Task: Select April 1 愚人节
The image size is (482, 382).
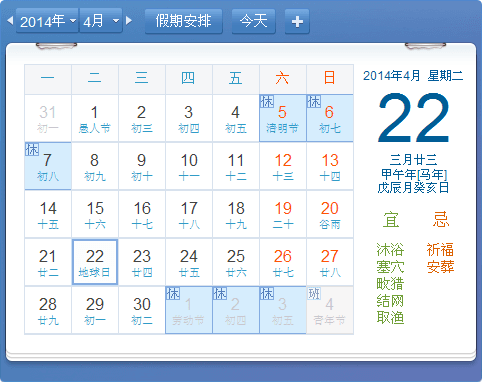Action: [x=95, y=118]
